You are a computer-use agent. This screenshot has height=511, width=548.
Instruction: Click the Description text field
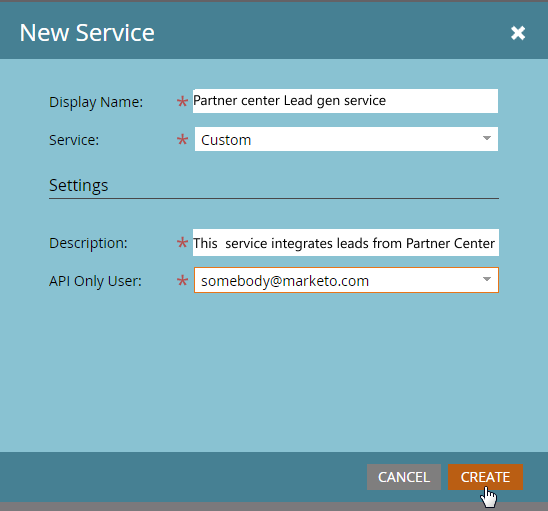(x=346, y=243)
